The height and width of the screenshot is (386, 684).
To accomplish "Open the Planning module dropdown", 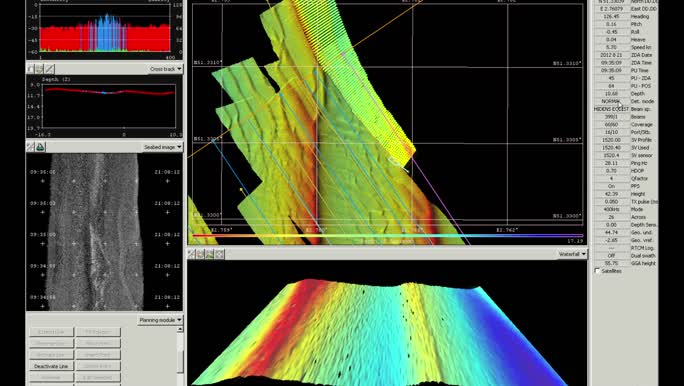I will pos(160,320).
